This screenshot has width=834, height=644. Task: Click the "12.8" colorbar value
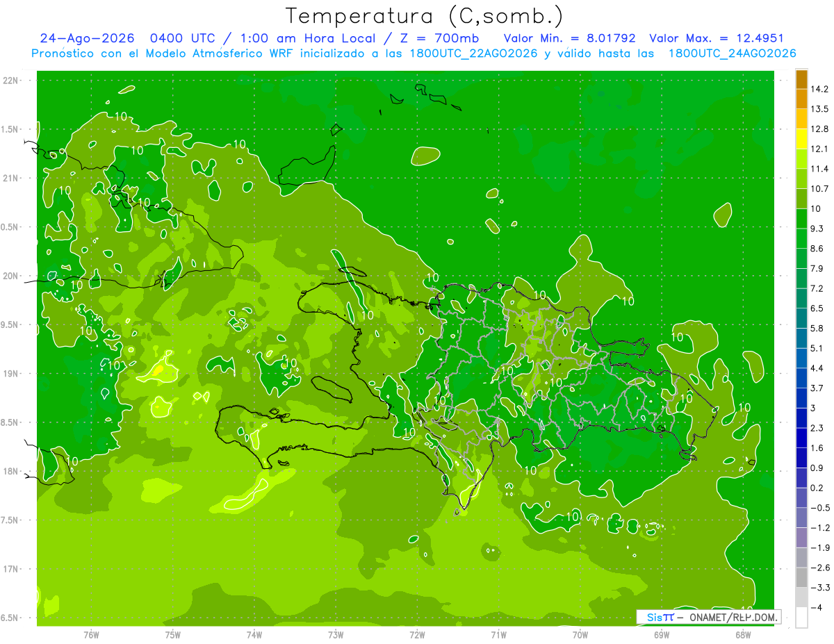coord(820,129)
